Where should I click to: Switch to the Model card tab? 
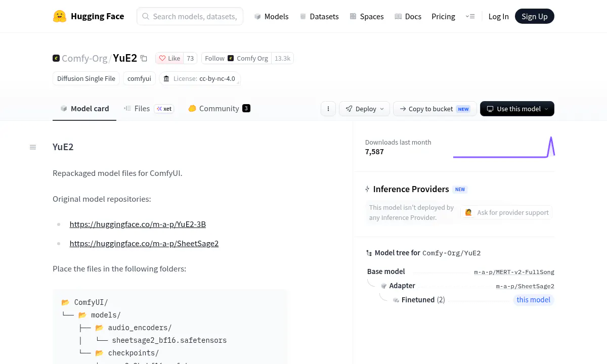tap(84, 108)
